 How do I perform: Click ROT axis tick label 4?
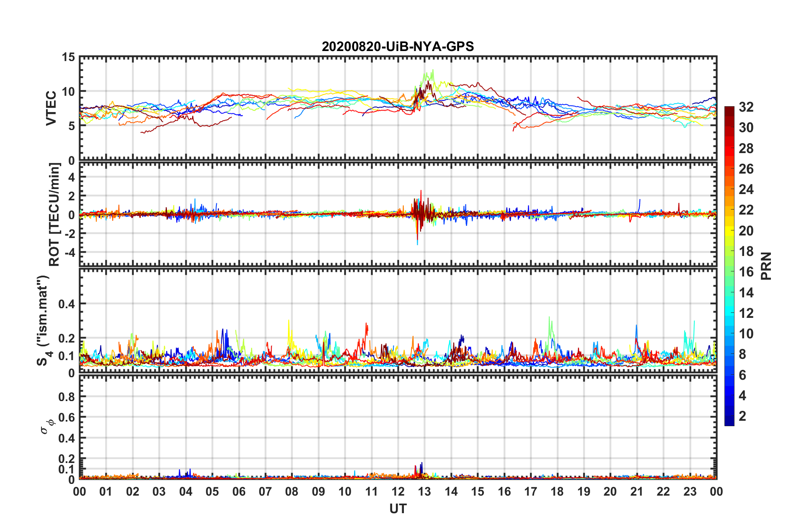coord(72,177)
